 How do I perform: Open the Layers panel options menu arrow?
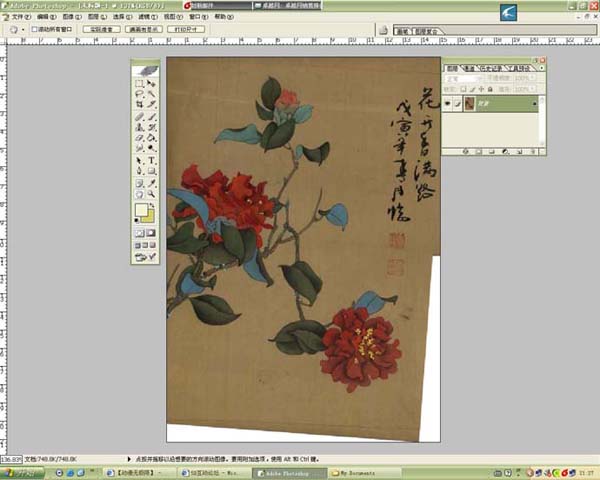[541, 68]
